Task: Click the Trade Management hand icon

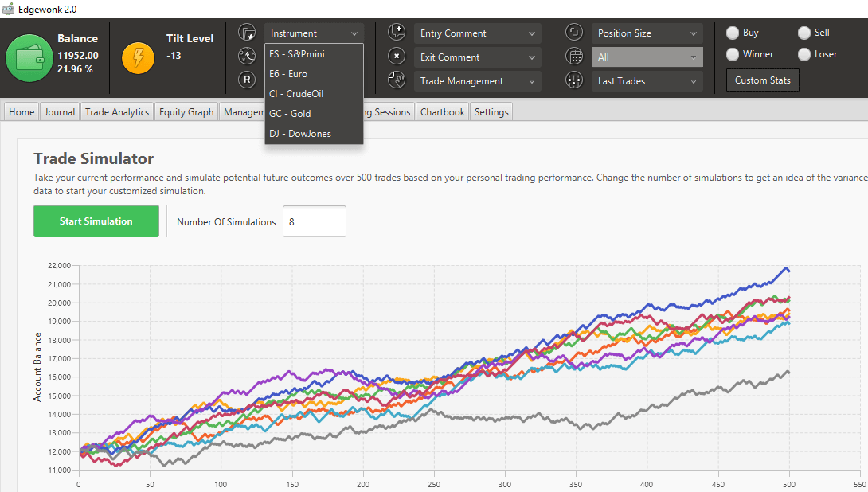Action: coord(397,80)
